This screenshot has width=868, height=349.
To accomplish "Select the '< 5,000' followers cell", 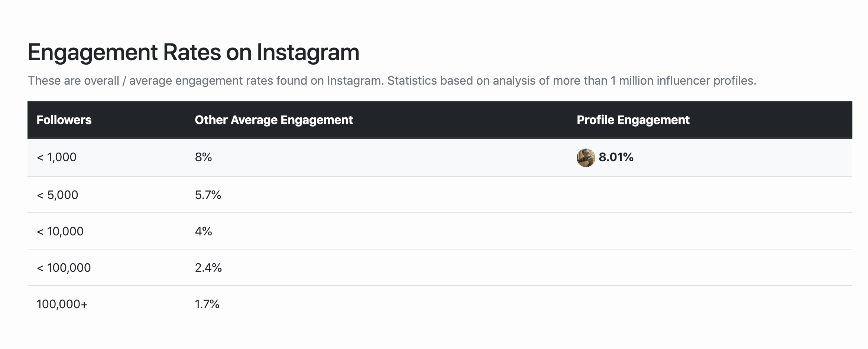I will pos(57,195).
